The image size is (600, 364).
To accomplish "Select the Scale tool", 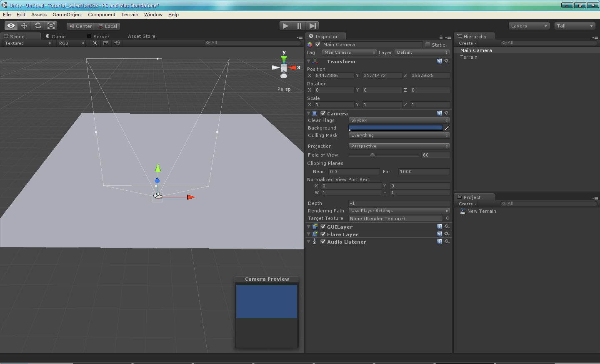I will [x=51, y=26].
